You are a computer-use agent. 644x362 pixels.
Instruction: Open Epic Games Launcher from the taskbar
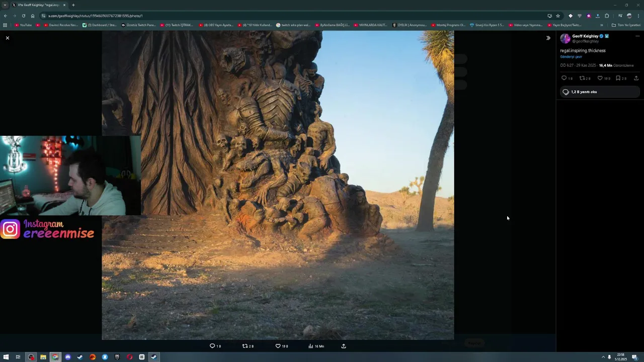[117, 357]
